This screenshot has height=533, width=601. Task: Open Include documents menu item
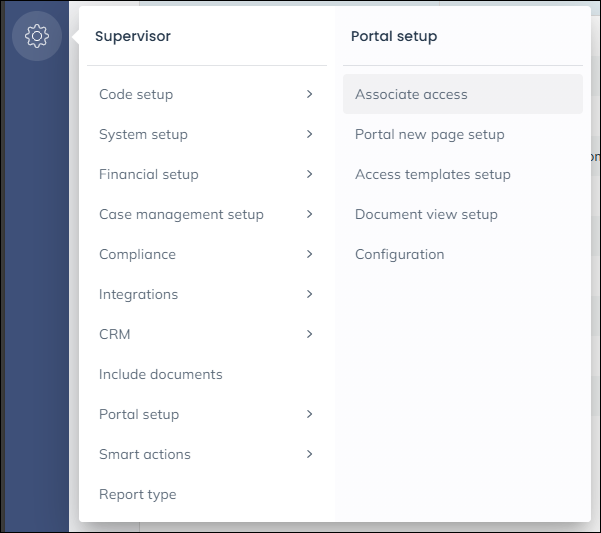click(160, 374)
